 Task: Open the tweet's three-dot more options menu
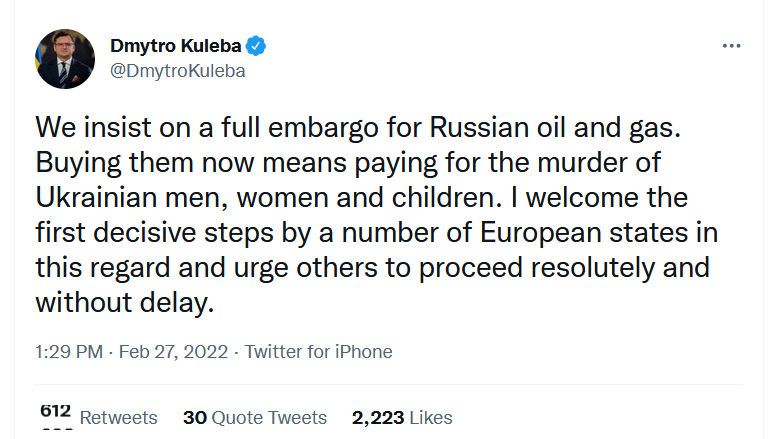click(732, 46)
